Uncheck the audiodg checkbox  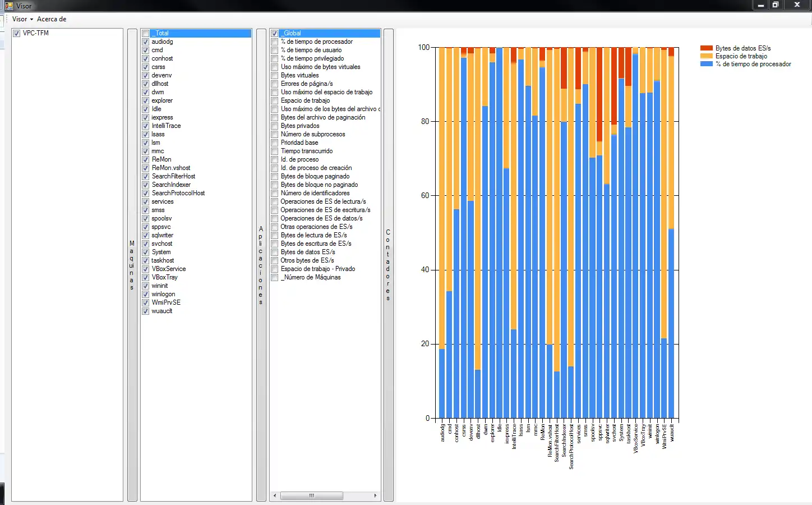click(x=146, y=42)
